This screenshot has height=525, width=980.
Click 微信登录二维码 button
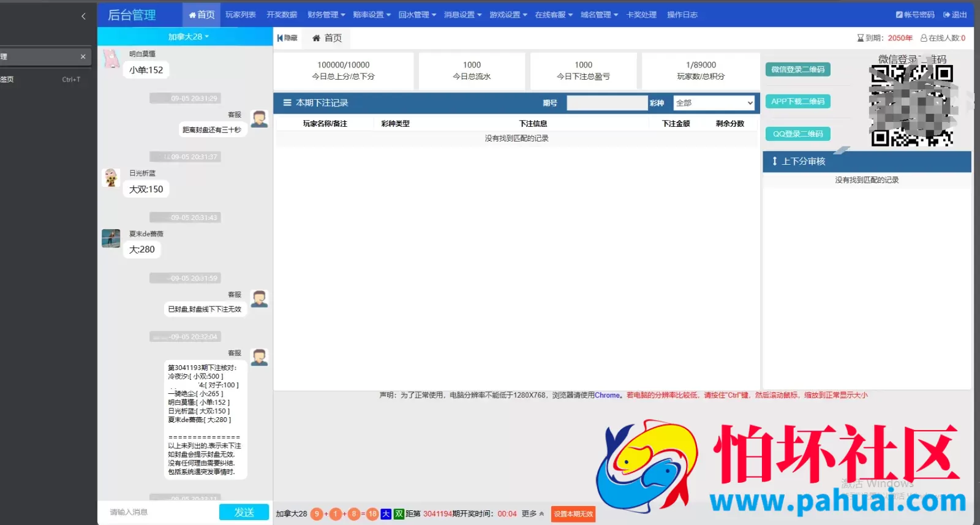[798, 69]
